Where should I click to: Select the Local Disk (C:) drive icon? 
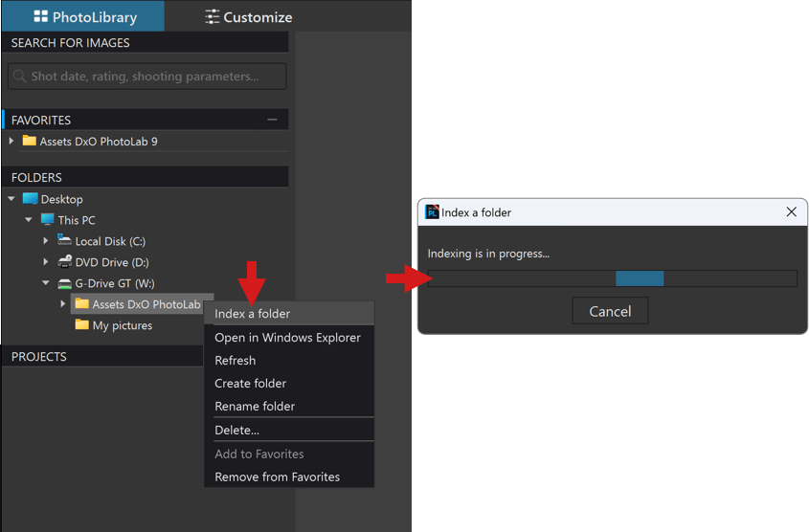click(x=64, y=240)
